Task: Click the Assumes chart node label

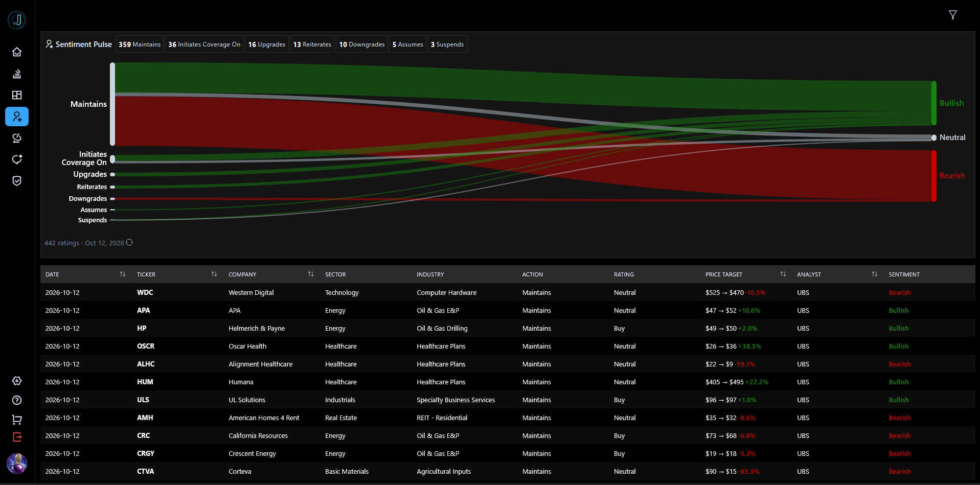Action: [x=94, y=210]
